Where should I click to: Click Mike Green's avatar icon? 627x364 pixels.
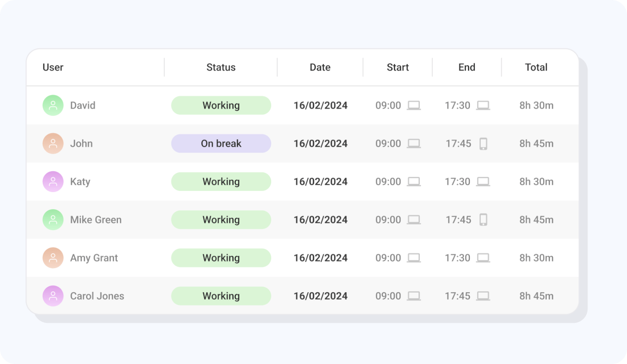pos(53,220)
